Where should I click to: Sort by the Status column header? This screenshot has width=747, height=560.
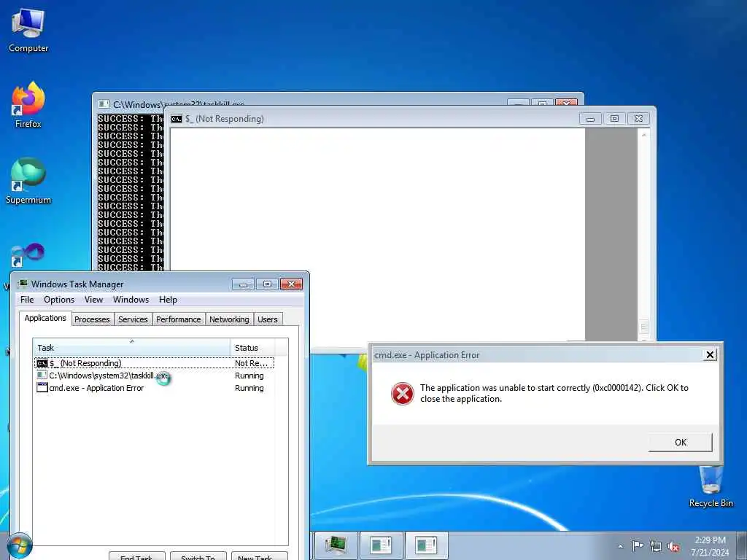click(x=252, y=348)
